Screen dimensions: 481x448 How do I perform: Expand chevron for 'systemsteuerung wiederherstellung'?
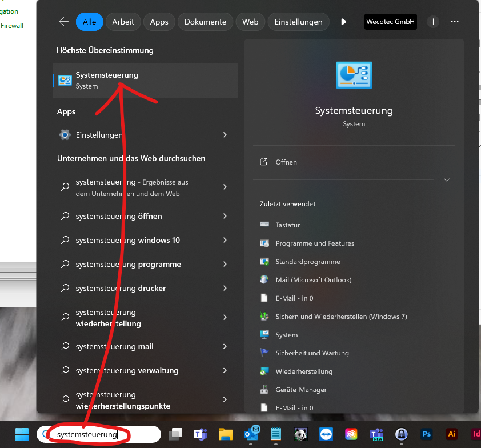(x=225, y=317)
